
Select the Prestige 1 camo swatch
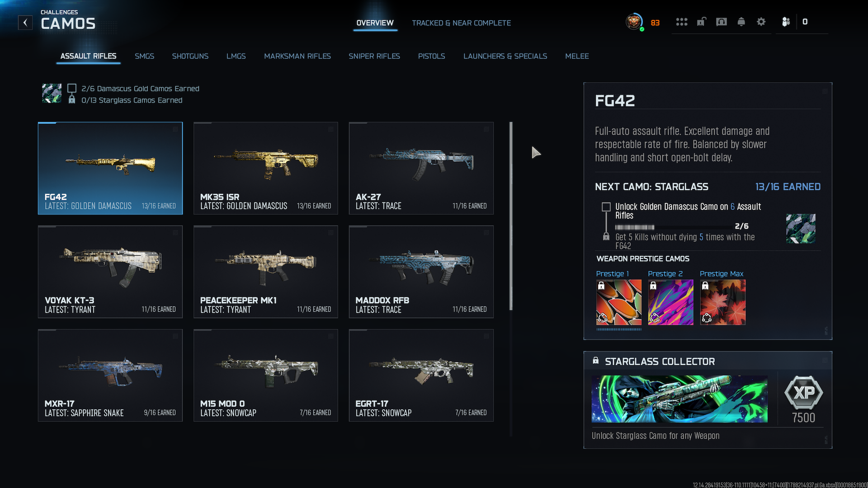pyautogui.click(x=619, y=302)
